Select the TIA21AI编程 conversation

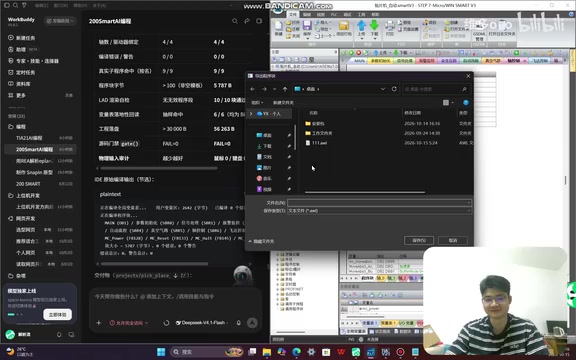click(40, 138)
